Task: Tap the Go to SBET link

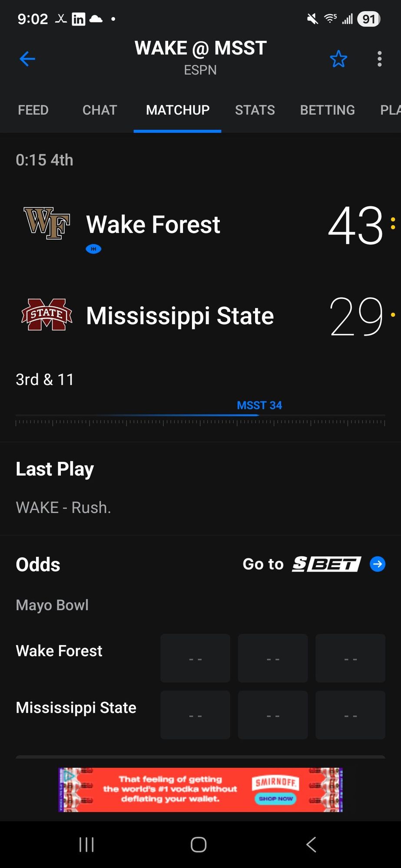Action: 314,564
